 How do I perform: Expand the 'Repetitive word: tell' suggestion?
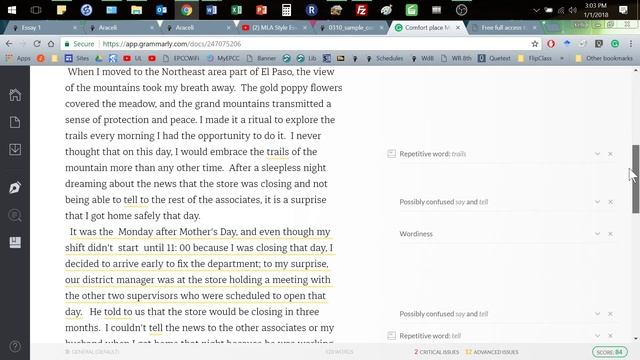click(x=597, y=336)
